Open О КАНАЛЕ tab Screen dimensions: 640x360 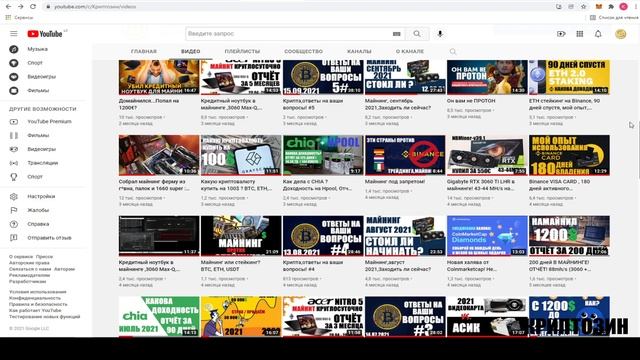(x=410, y=51)
